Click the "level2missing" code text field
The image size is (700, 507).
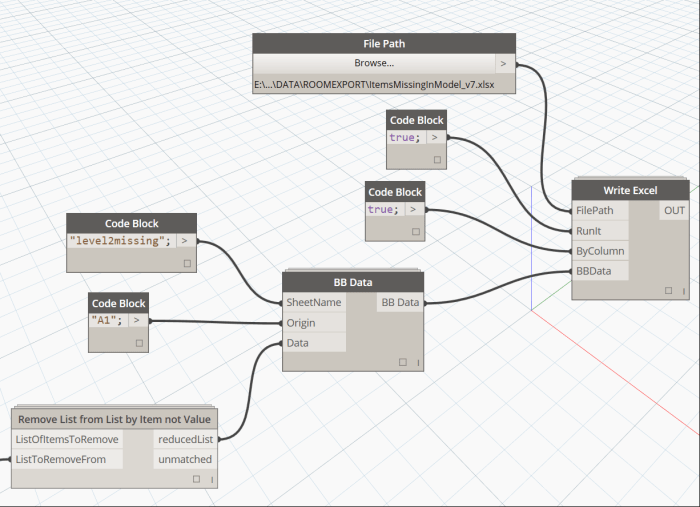121,241
